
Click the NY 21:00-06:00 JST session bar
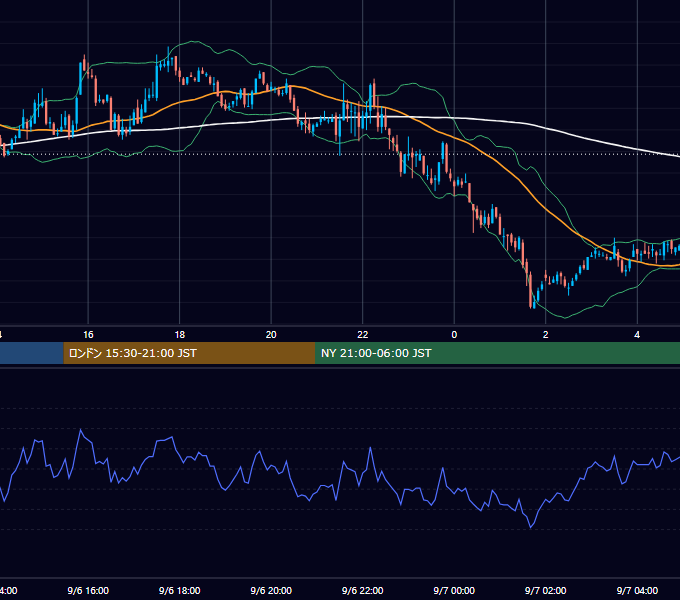[497, 353]
